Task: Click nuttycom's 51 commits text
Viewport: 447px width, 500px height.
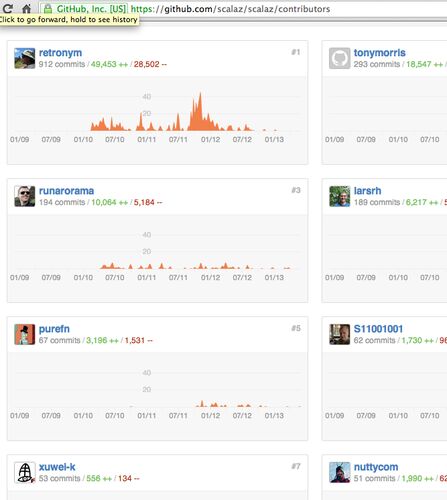Action: (375, 478)
